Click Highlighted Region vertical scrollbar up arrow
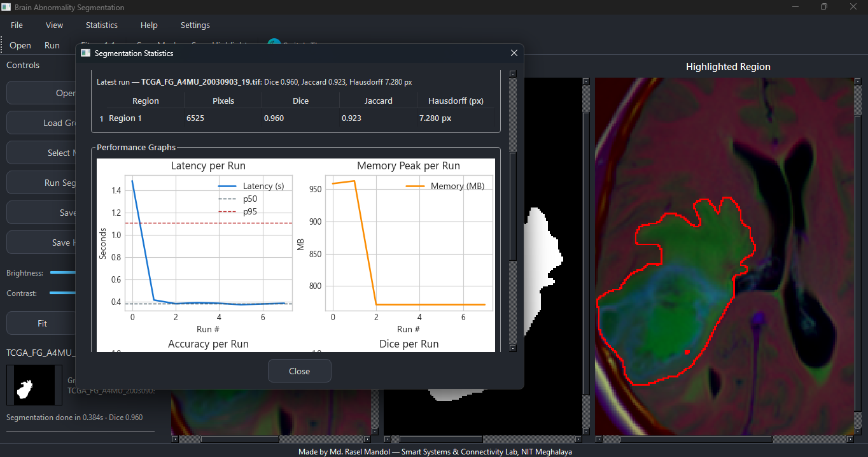 click(857, 81)
